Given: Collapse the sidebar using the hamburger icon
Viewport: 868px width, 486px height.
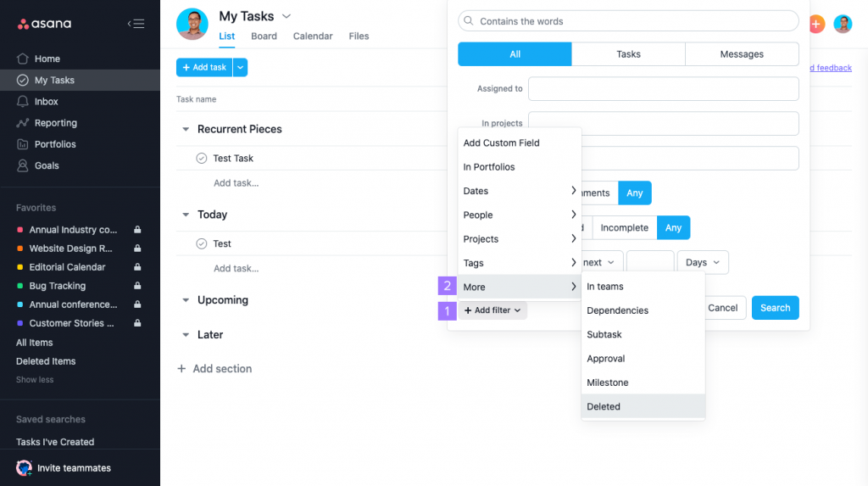Looking at the screenshot, I should pos(136,24).
